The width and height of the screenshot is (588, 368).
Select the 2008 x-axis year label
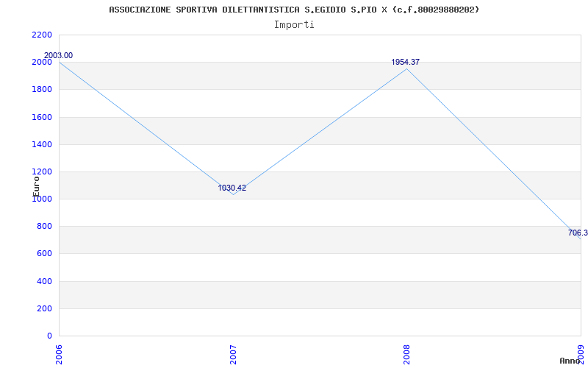(407, 355)
